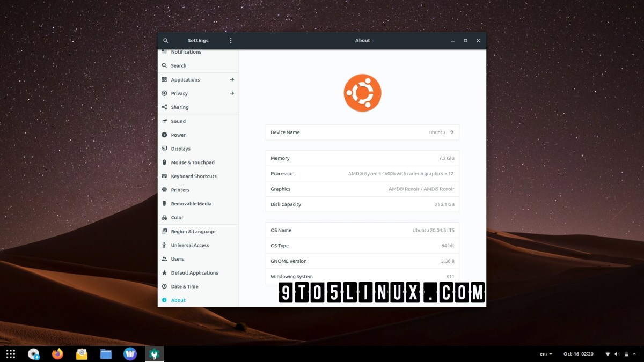Viewport: 644px width, 362px height.
Task: Click the Sound icon in sidebar
Action: coord(164,121)
